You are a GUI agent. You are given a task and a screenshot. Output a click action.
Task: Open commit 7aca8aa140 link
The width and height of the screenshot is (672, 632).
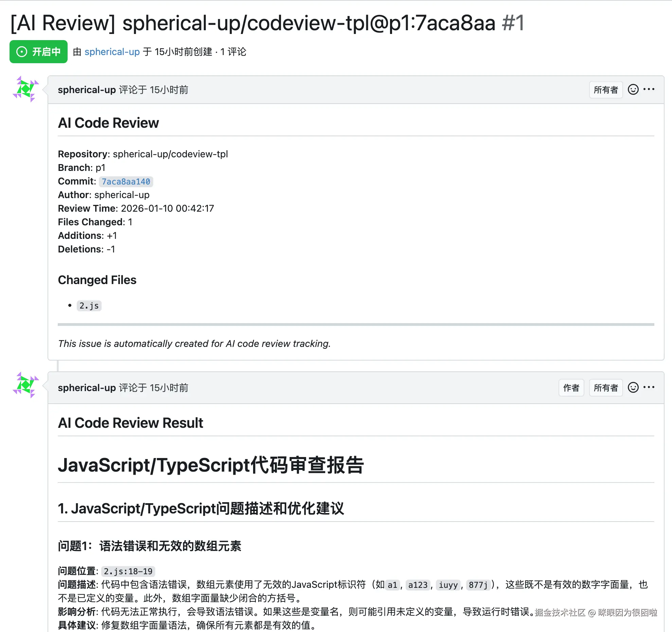click(126, 181)
